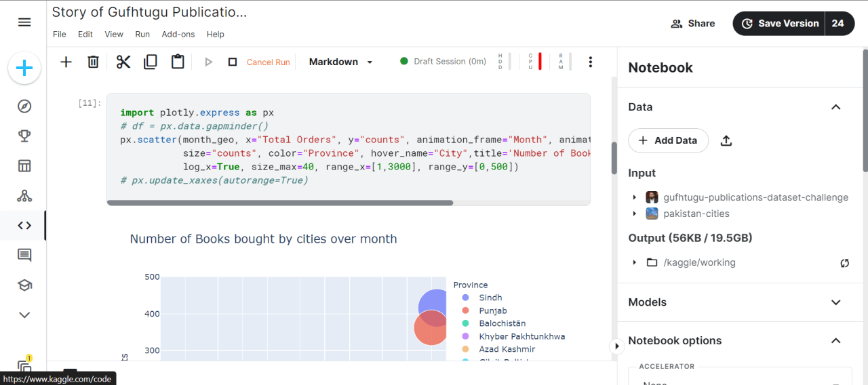This screenshot has height=385, width=868.
Task: Expand the Models section chevron
Action: tap(835, 302)
